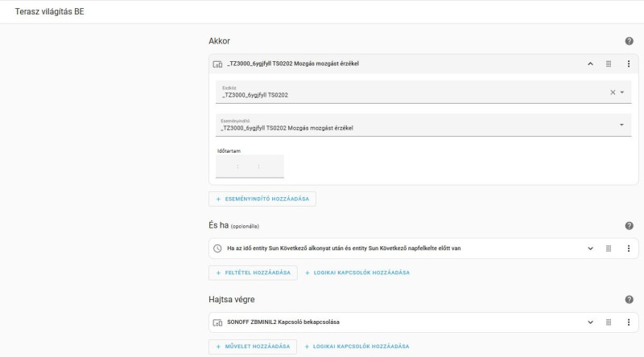Open the Sun condition's three-dot menu
The height and width of the screenshot is (357, 644).
pos(629,248)
